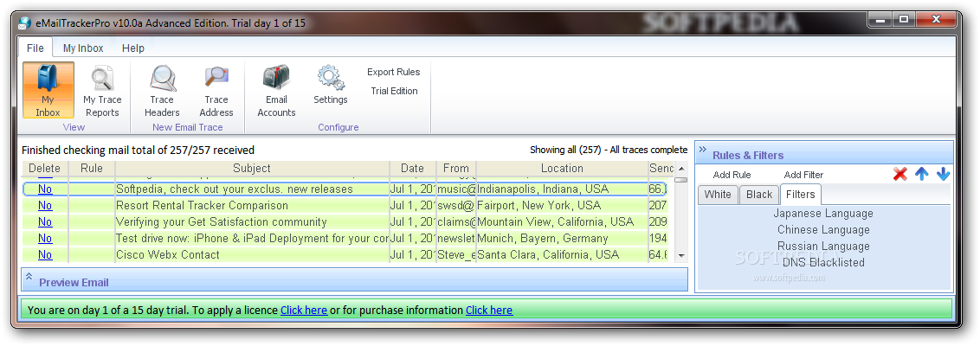Sort by the Subject column header

coord(252,168)
